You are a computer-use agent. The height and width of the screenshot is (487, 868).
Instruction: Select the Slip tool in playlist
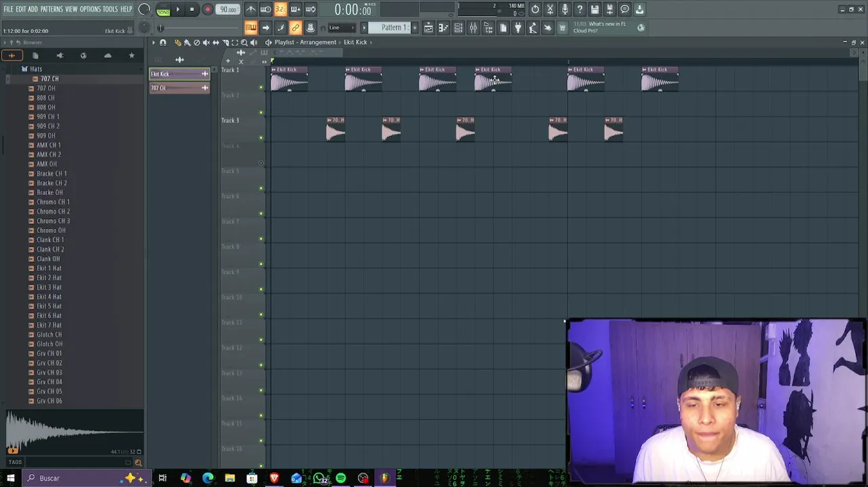point(216,42)
